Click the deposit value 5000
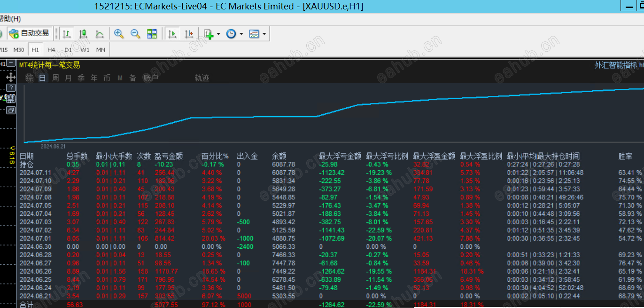Image resolution: width=644 pixels, height=308 pixels. pyautogui.click(x=245, y=296)
